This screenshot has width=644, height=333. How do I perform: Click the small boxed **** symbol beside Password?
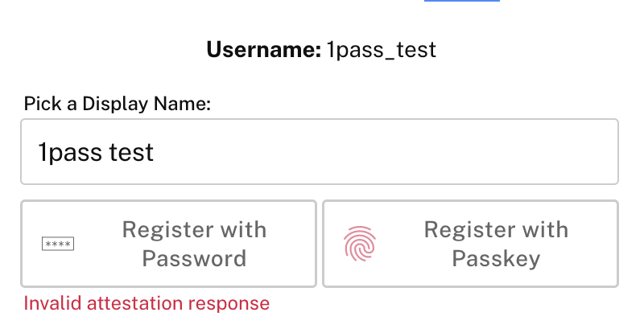pos(58,244)
